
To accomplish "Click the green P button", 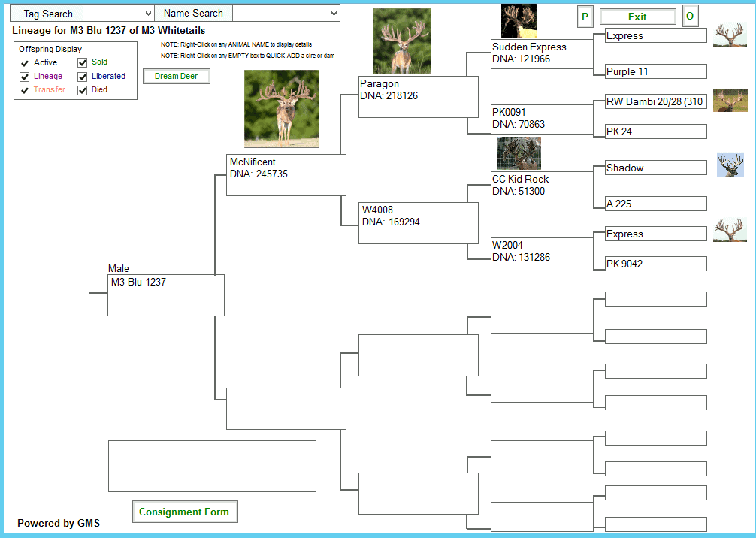I will click(x=585, y=17).
